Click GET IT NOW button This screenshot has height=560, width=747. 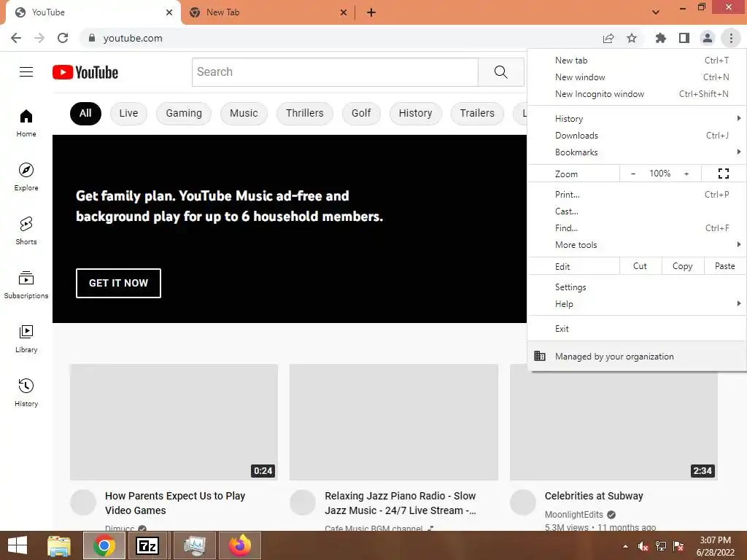click(118, 283)
